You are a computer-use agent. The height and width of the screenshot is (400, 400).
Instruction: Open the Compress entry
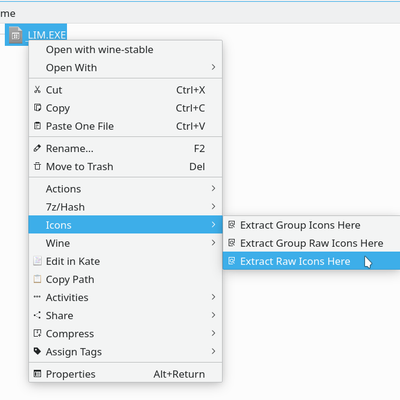click(125, 333)
